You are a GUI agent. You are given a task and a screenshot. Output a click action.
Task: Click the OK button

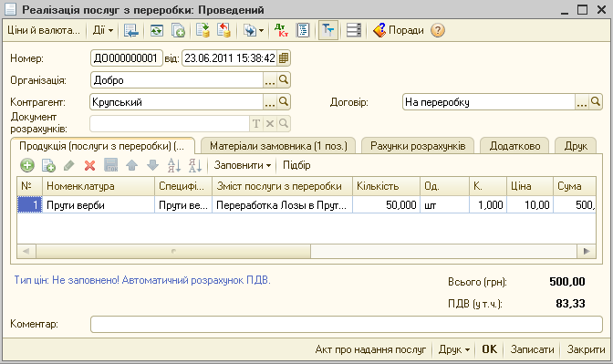pos(490,349)
